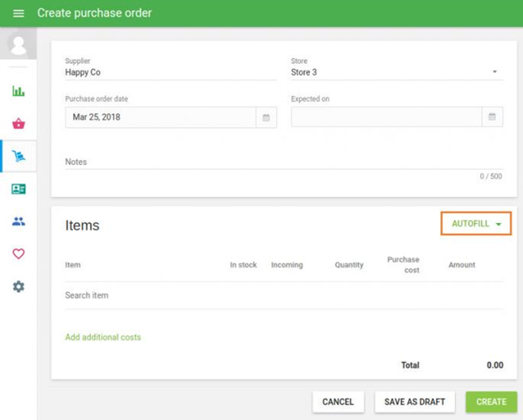The height and width of the screenshot is (420, 523).
Task: Select the Inventory management cart icon
Action: (18, 157)
